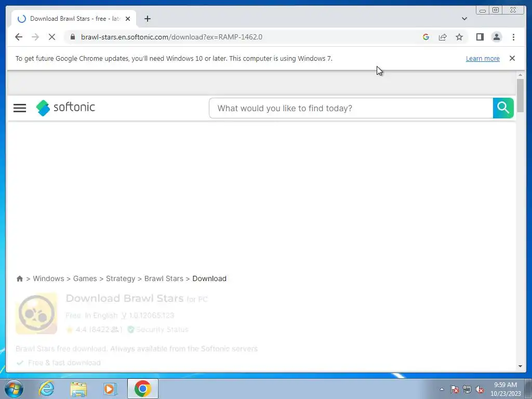Viewport: 532px width, 399px height.
Task: Click the scrollbar down arrow
Action: point(520,366)
